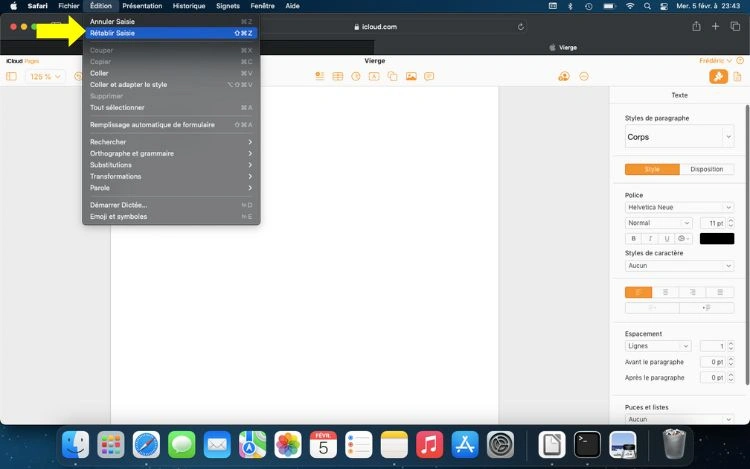Viewport: 750px width, 469px height.
Task: Open the Apple menu
Action: 13,6
